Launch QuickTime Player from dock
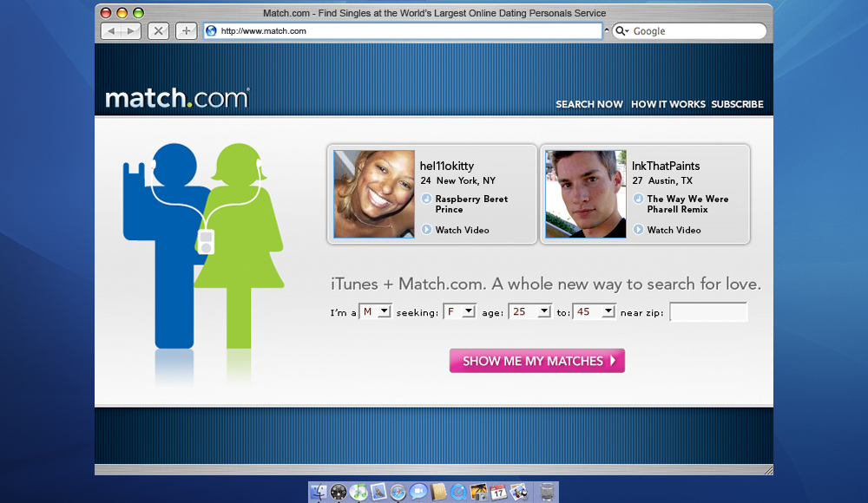This screenshot has height=503, width=868. tap(458, 492)
